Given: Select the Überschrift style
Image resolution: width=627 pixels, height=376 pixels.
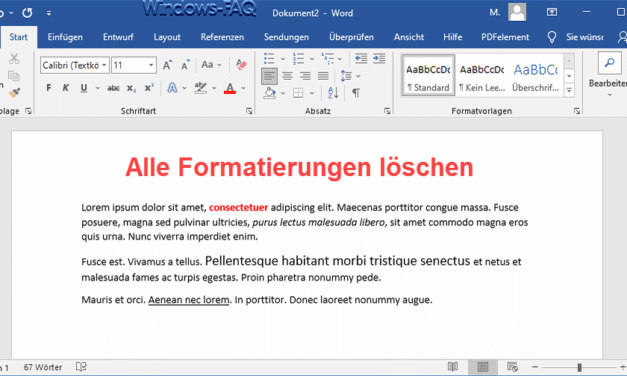Looking at the screenshot, I should [x=535, y=76].
